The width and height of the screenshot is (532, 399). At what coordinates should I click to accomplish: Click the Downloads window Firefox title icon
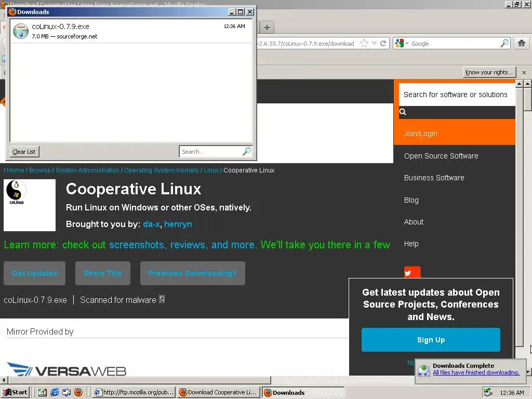(x=12, y=11)
